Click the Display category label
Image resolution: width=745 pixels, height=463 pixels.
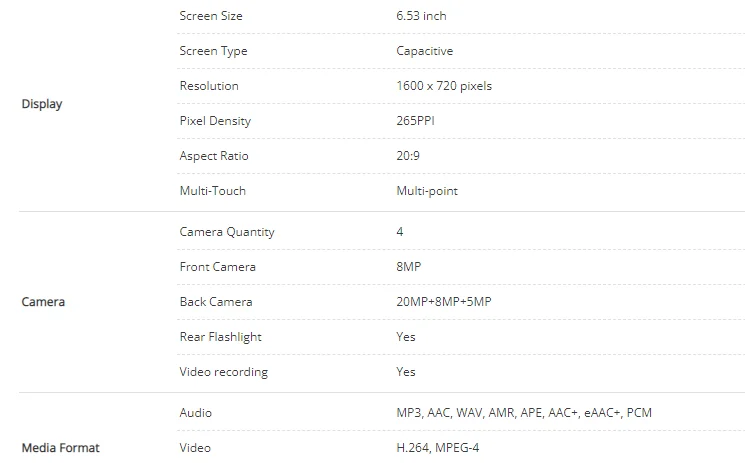coord(42,104)
